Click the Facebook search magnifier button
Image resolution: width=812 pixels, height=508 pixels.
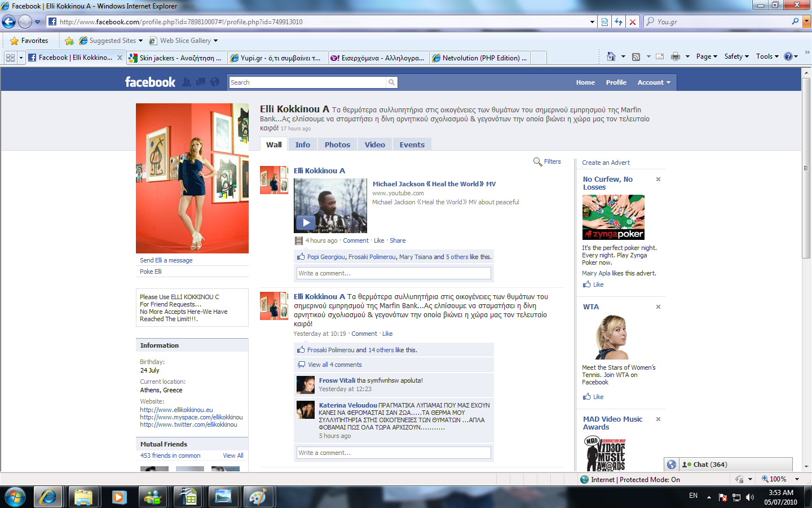click(391, 82)
